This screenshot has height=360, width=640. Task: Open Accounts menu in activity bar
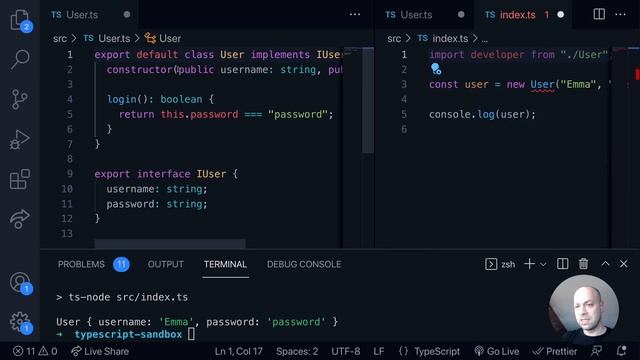[20, 282]
